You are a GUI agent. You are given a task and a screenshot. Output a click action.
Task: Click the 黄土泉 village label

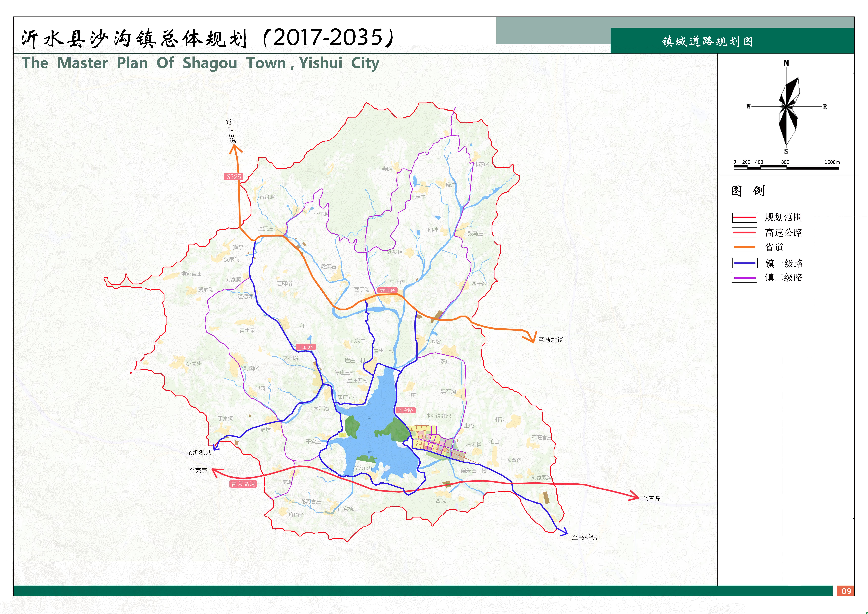pos(247,330)
